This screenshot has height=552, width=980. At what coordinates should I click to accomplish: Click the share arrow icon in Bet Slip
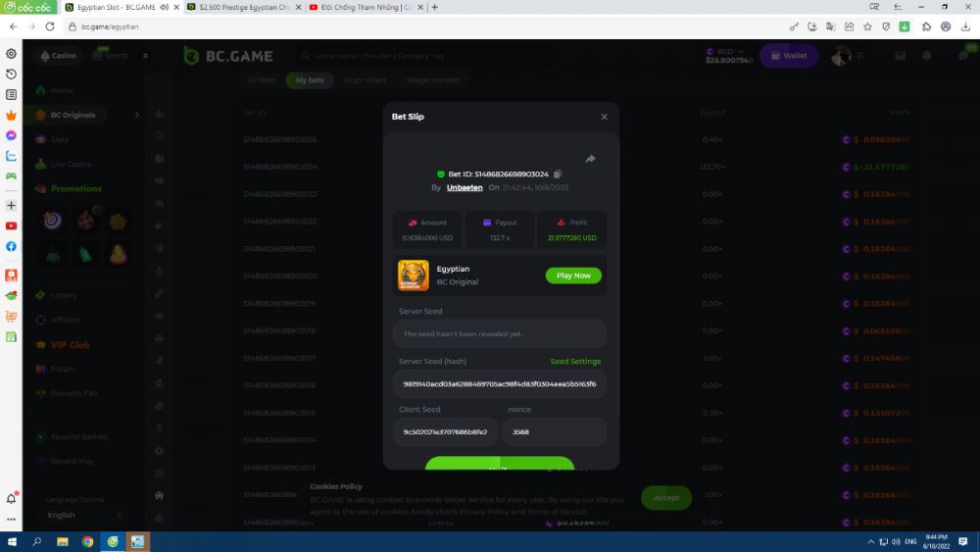(590, 159)
